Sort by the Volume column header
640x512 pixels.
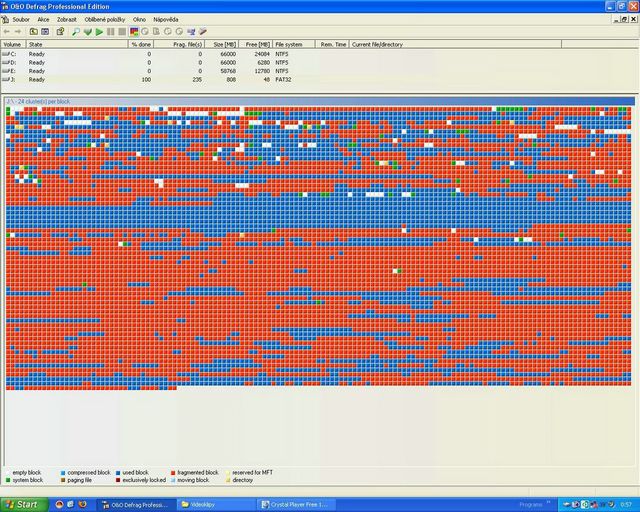[13, 44]
